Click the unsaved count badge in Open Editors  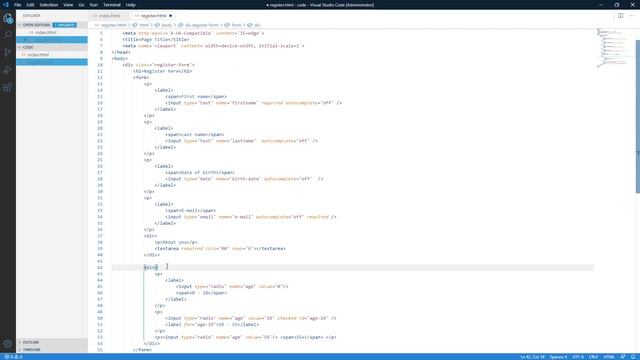(64, 25)
